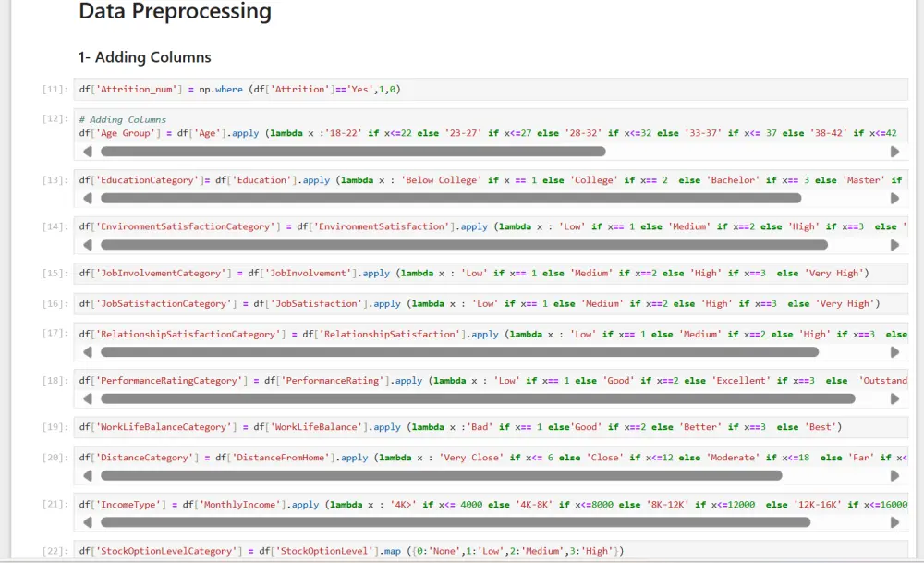Focus the JobInvolvementCategory code cell
The height and width of the screenshot is (563, 924).
(x=554, y=273)
